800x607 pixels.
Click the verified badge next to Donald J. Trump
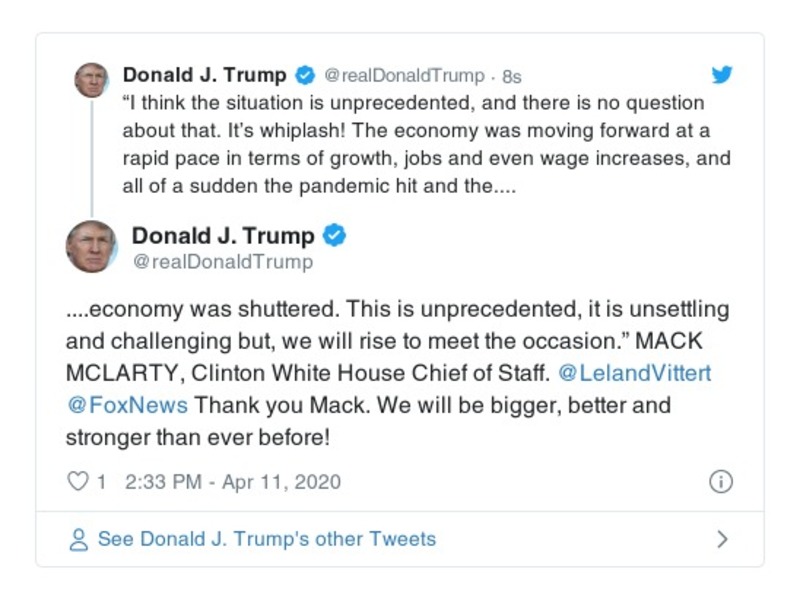[302, 73]
